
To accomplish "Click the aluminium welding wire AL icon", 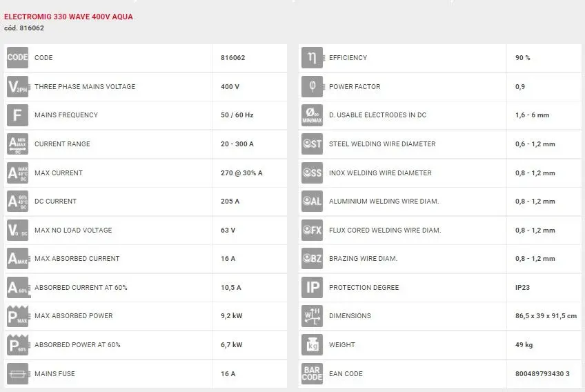I will [312, 202].
